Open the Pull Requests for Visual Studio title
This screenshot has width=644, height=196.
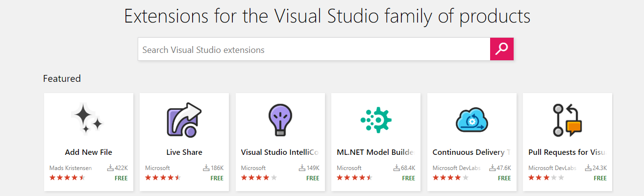(567, 152)
